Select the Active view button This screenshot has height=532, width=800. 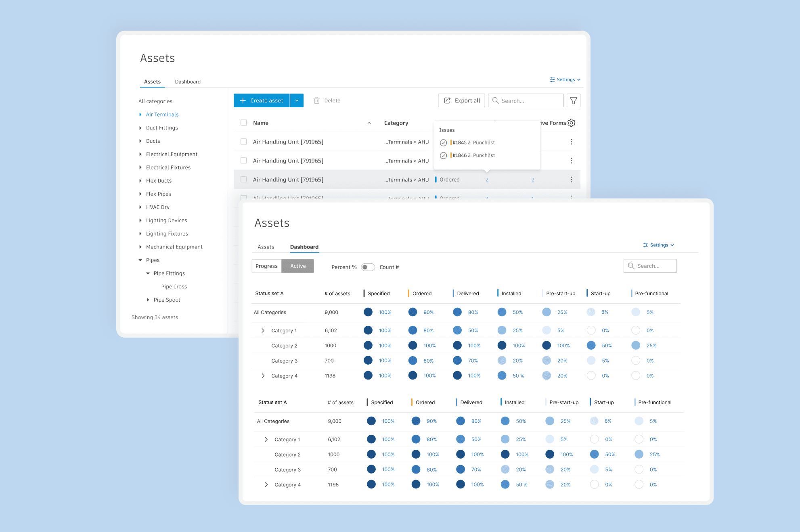tap(298, 266)
